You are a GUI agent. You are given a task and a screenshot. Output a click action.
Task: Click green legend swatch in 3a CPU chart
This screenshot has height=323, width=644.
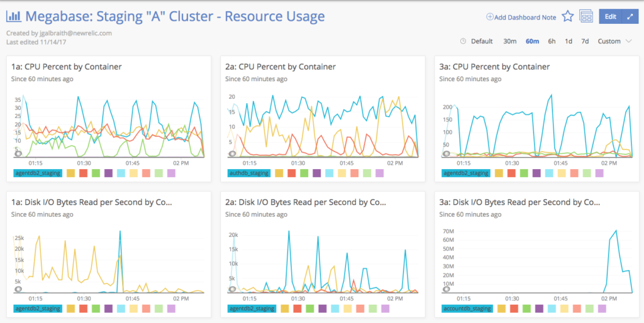click(x=524, y=173)
